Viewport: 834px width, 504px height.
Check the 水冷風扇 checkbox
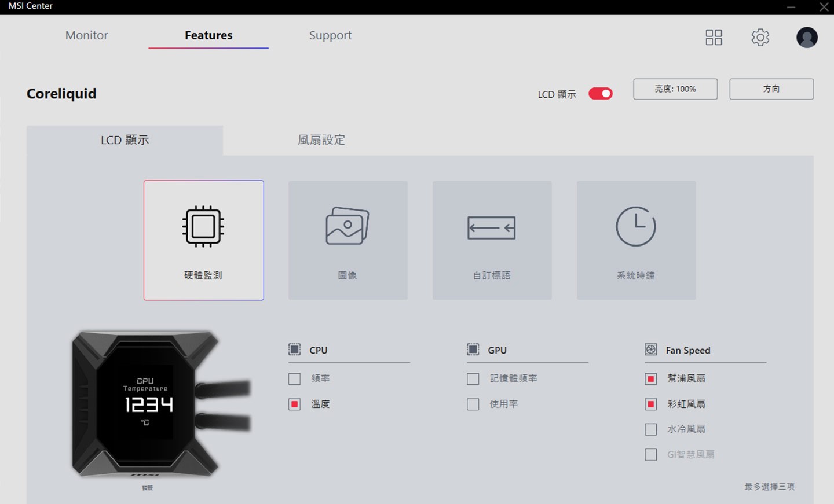pyautogui.click(x=651, y=429)
